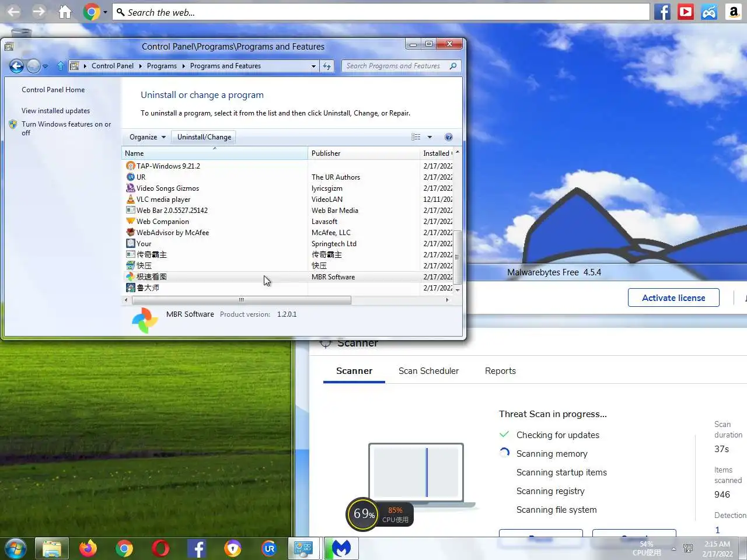Select the 鲁大师 program entry

289,288
